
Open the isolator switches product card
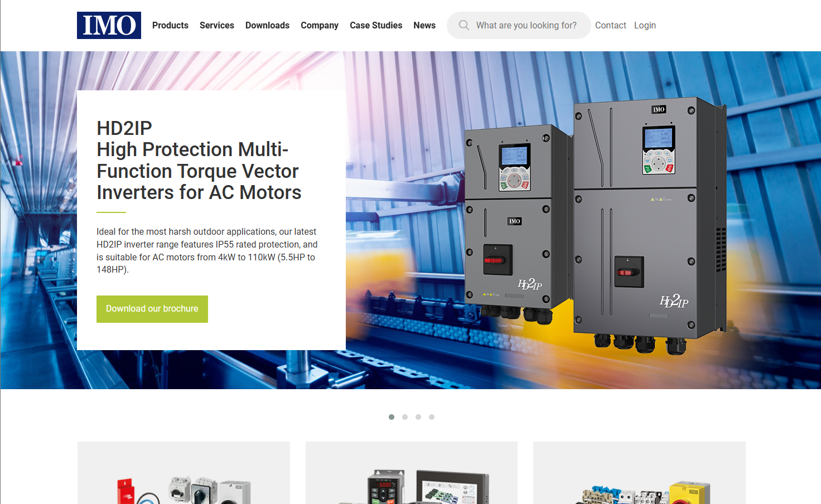pos(183,474)
